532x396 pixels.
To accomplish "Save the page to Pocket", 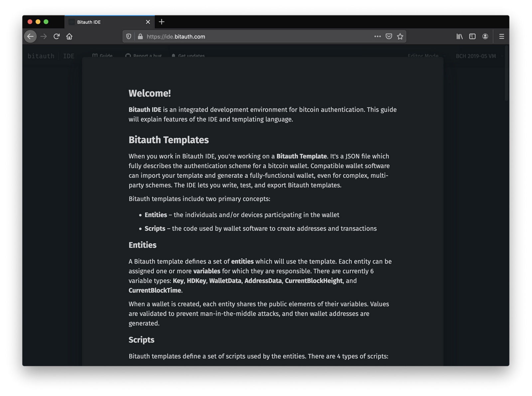I will (389, 37).
